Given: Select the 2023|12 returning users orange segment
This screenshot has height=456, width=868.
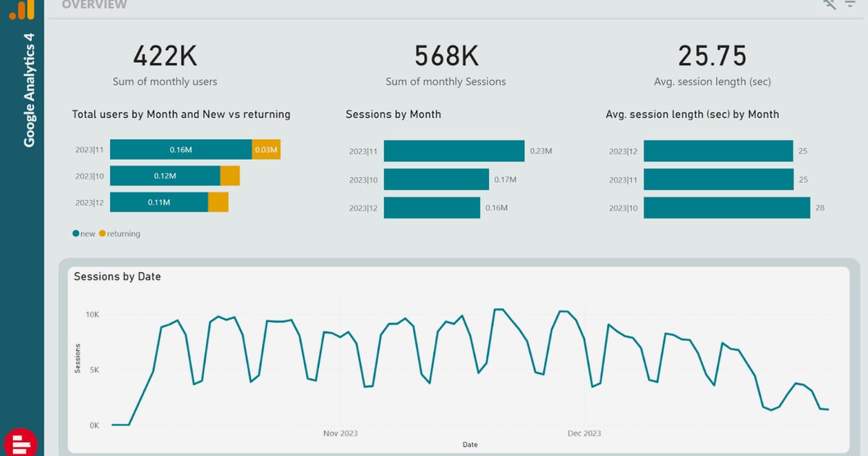Looking at the screenshot, I should pyautogui.click(x=218, y=202).
